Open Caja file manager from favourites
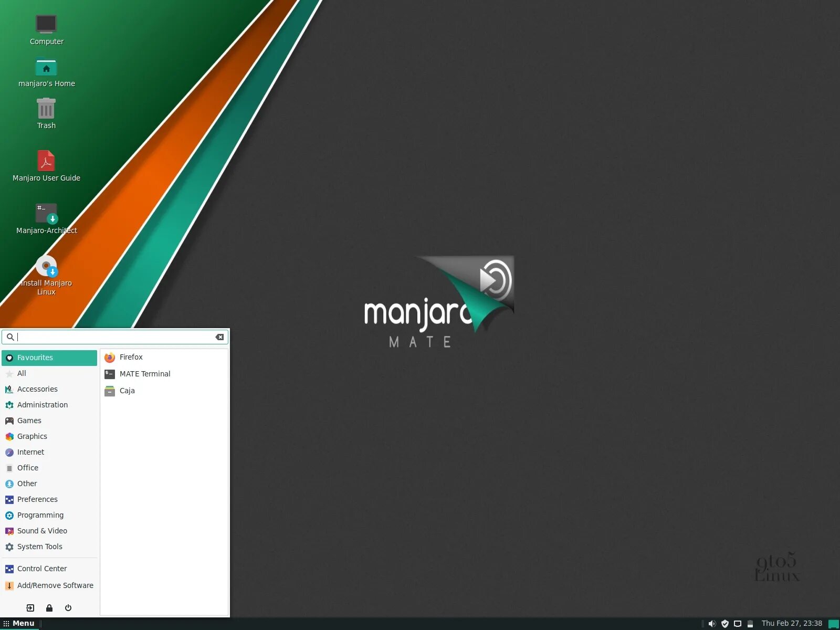This screenshot has height=630, width=840. pyautogui.click(x=164, y=391)
